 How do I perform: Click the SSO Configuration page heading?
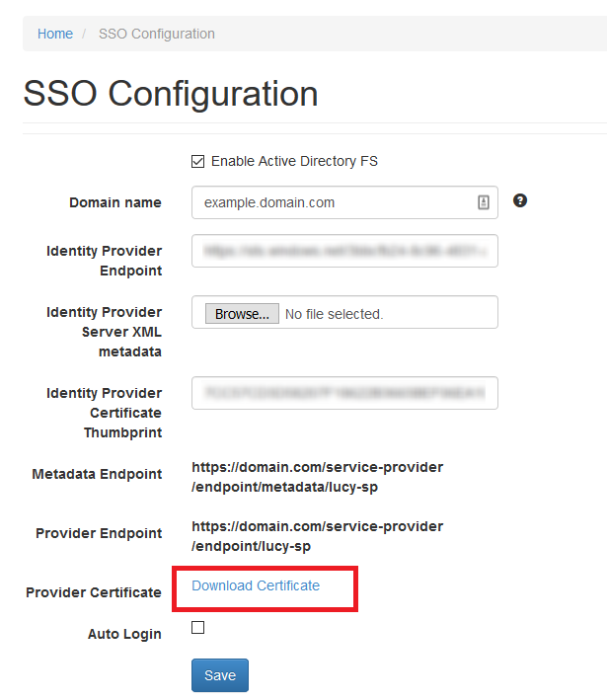(171, 94)
